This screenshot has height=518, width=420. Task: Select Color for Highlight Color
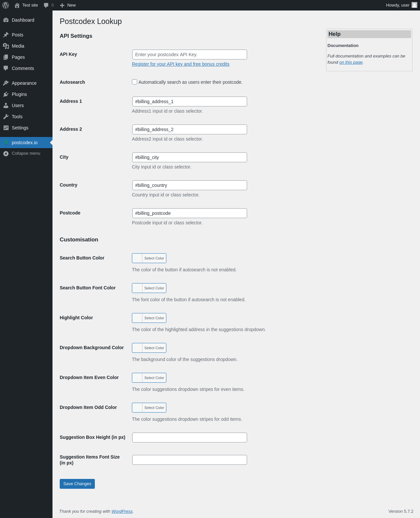coord(149,318)
